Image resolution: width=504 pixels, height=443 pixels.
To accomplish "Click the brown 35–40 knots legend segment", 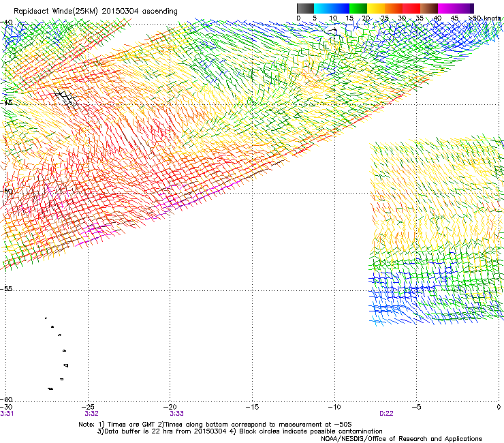I will (428, 8).
